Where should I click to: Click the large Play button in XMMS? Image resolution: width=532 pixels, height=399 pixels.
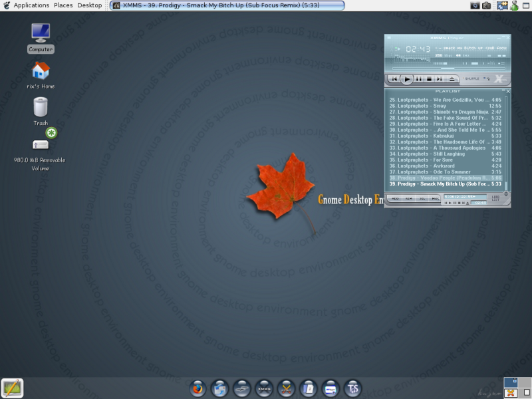point(406,79)
